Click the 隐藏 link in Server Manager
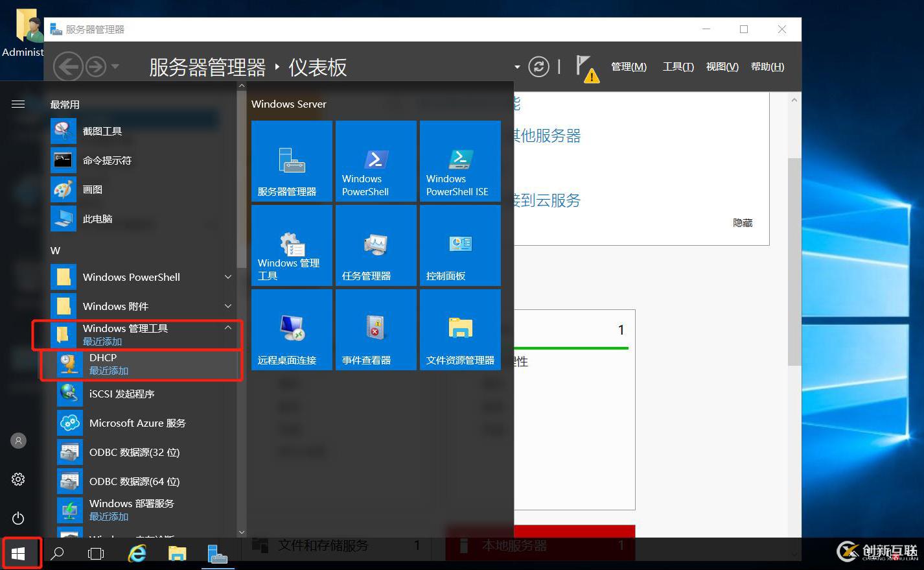 coord(743,222)
